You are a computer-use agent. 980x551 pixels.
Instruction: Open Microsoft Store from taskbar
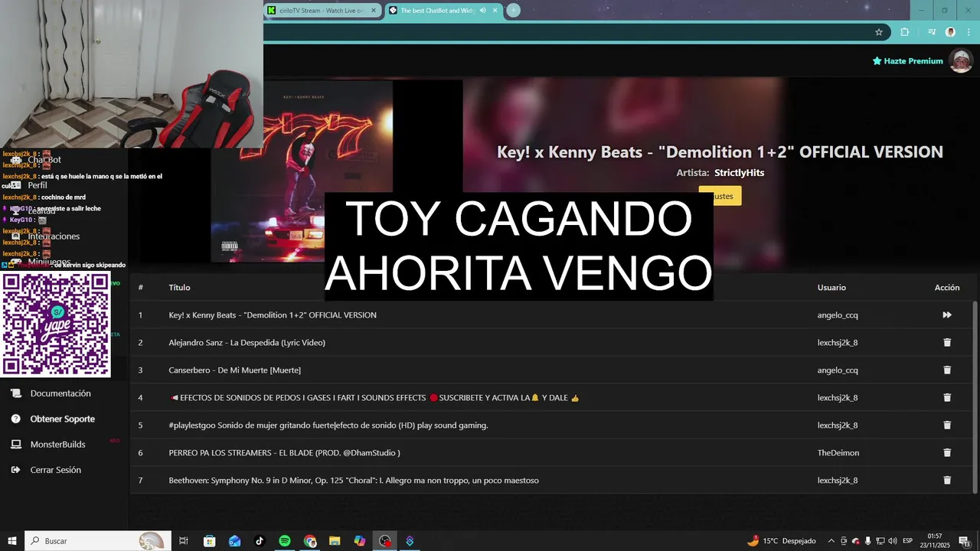(209, 541)
